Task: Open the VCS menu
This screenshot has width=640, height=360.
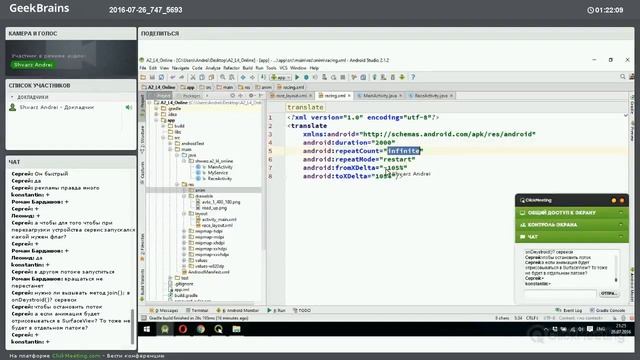Action: pyautogui.click(x=283, y=68)
